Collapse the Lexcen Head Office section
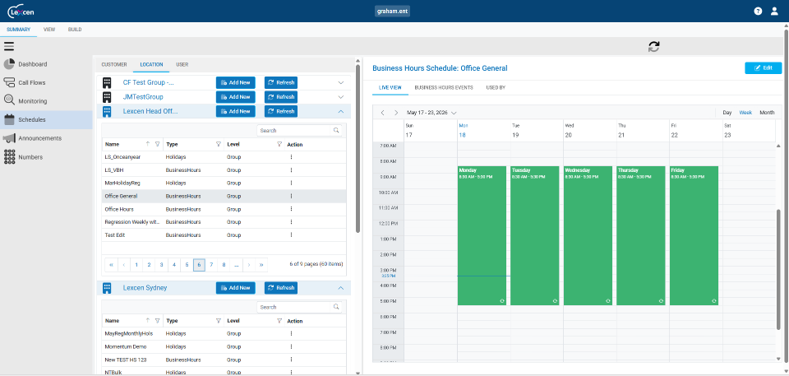 tap(341, 111)
